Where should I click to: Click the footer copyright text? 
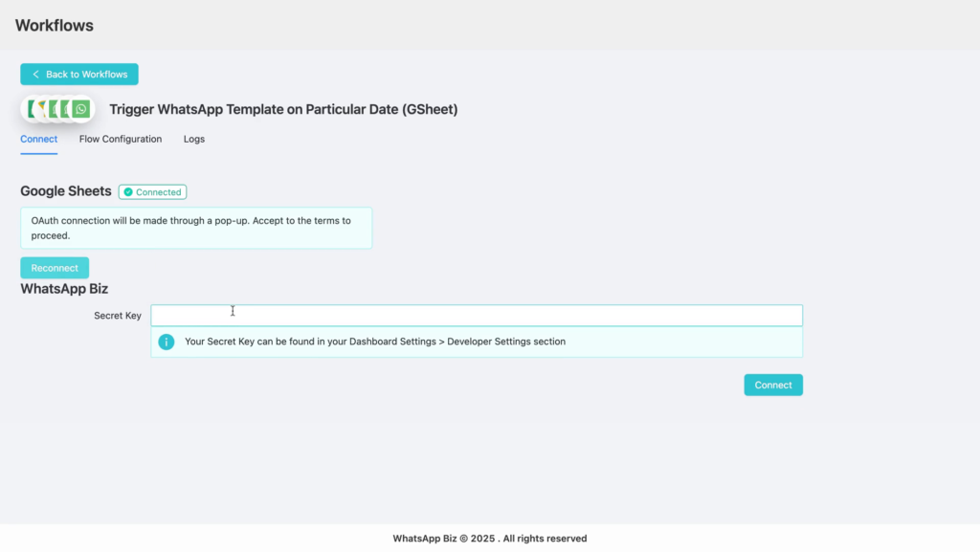coord(490,539)
